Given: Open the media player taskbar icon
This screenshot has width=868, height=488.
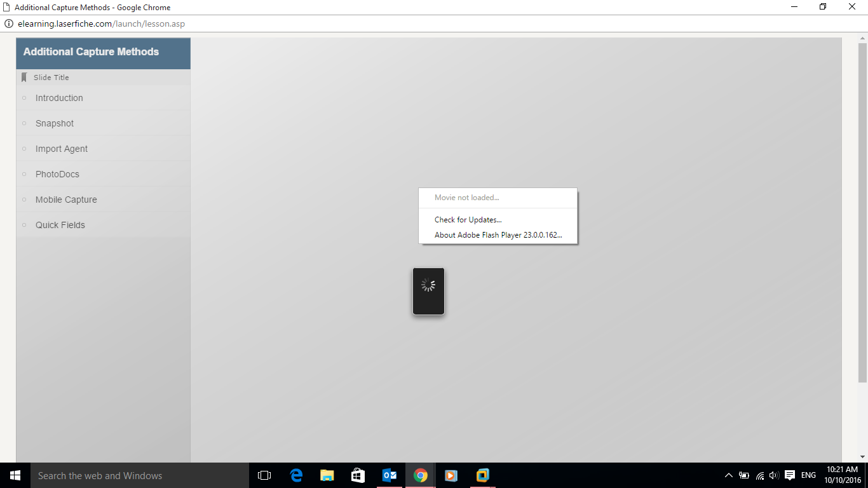Looking at the screenshot, I should (x=451, y=475).
